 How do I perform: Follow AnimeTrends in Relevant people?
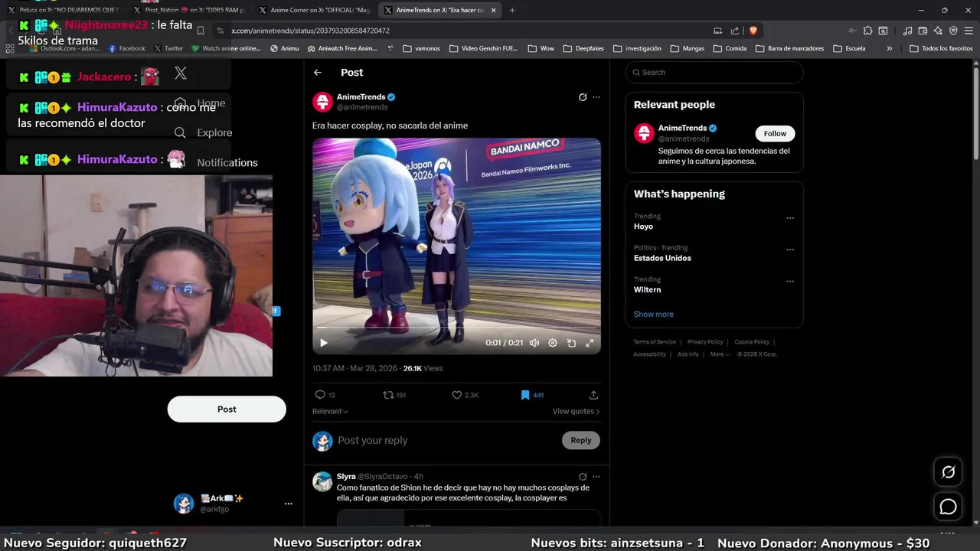click(x=775, y=133)
